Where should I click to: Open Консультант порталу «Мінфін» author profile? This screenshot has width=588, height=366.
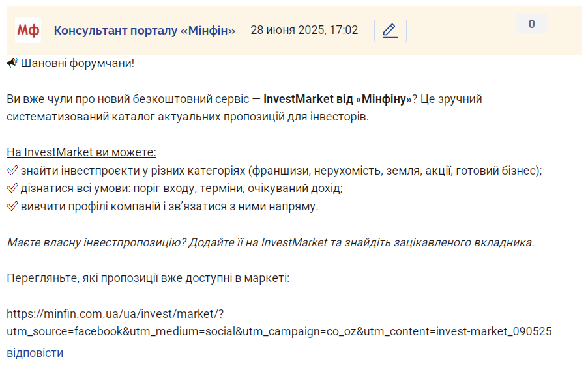point(144,31)
